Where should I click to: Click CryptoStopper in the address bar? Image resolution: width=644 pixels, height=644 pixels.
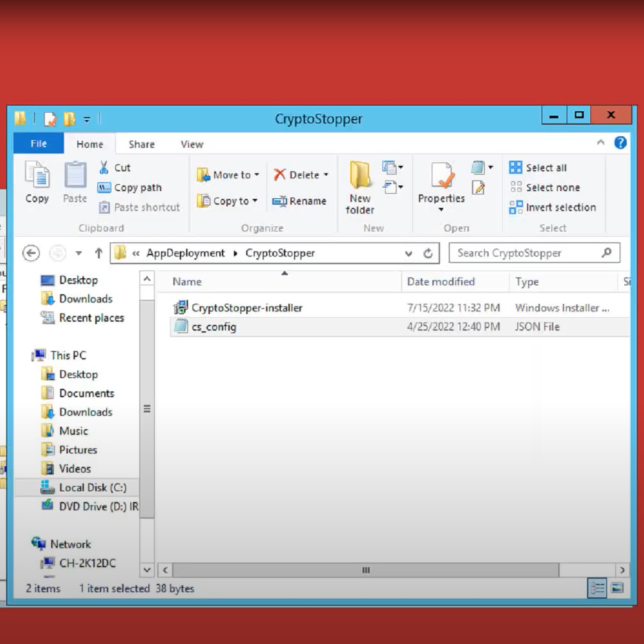(280, 253)
